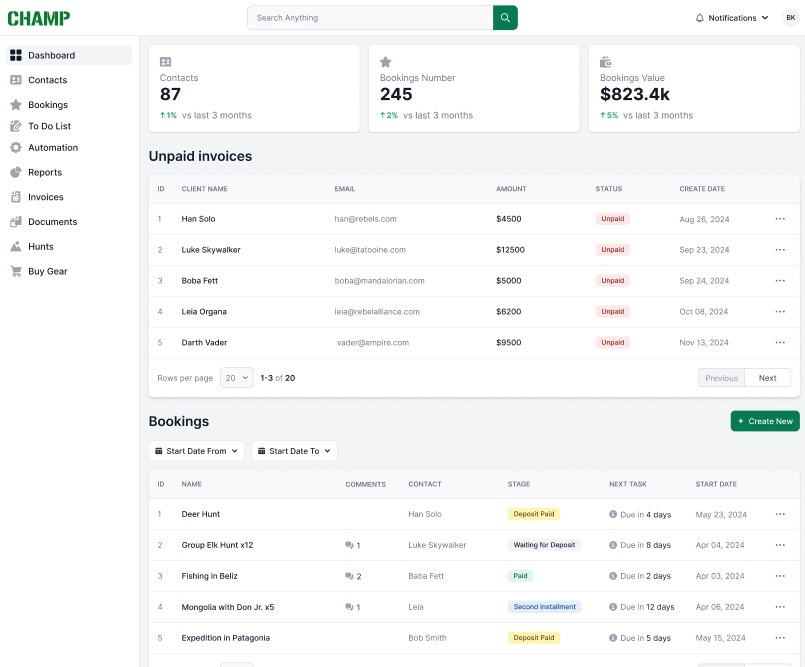Viewport: 805px width, 667px height.
Task: Expand the Notifications dropdown
Action: click(x=765, y=18)
